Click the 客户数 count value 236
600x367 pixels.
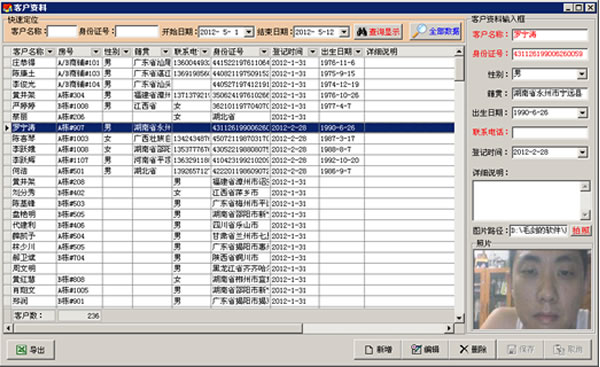click(79, 316)
